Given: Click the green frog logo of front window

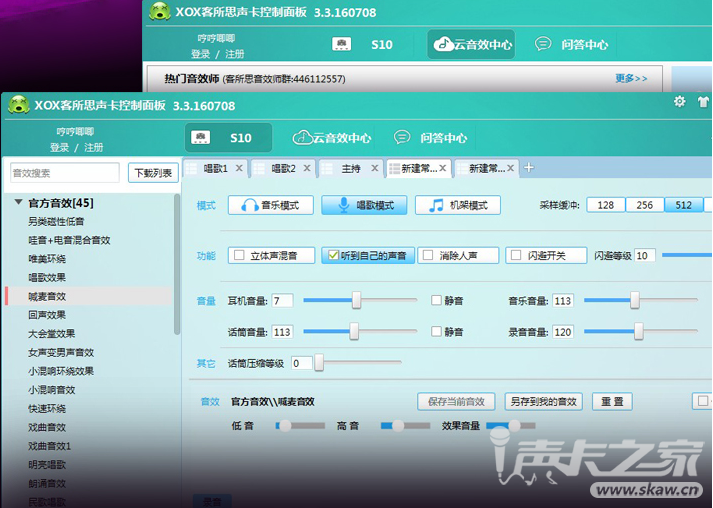Looking at the screenshot, I should 19,105.
